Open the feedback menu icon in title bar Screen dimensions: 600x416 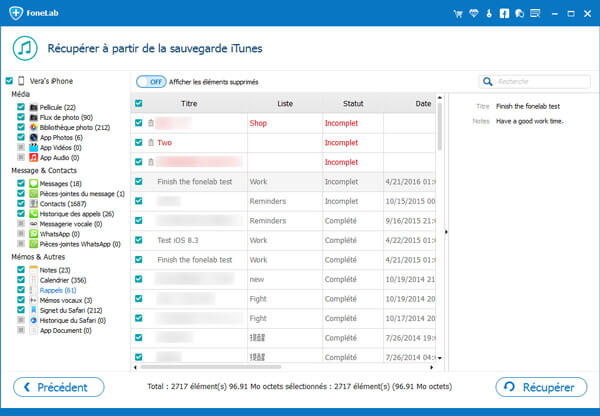[x=535, y=13]
